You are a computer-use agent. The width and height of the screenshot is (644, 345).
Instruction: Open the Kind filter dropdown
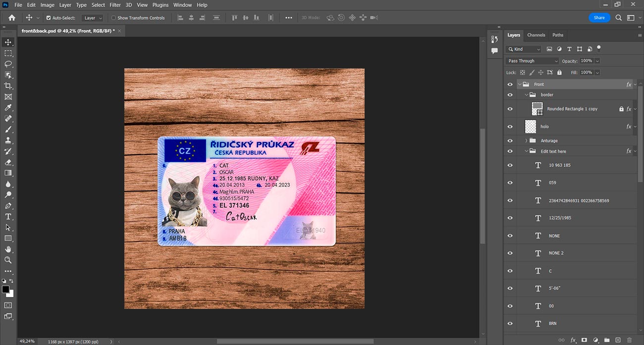[x=524, y=49]
